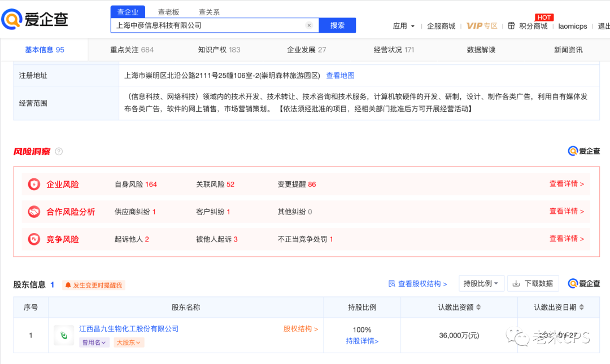Click the bell icon in 发生变更时提醒我

click(x=68, y=285)
